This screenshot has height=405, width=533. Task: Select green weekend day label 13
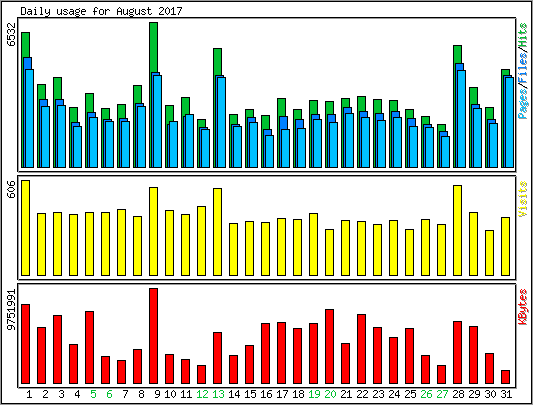[218, 394]
